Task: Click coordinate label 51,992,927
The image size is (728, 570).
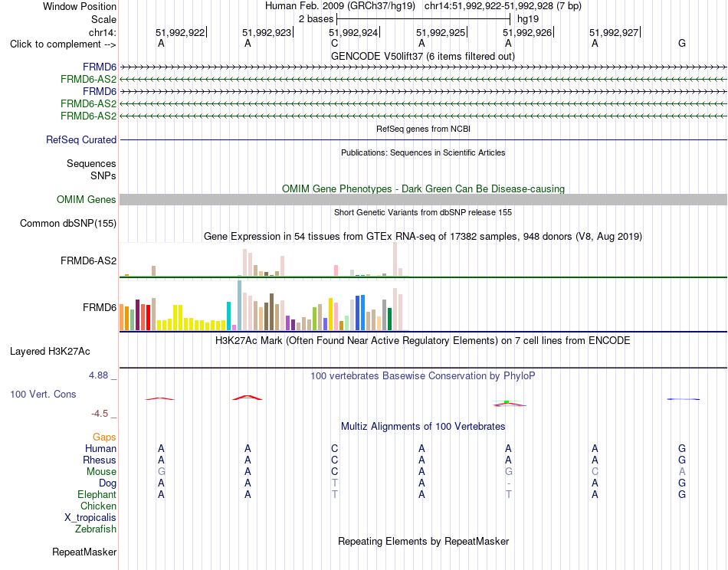Action: click(614, 32)
